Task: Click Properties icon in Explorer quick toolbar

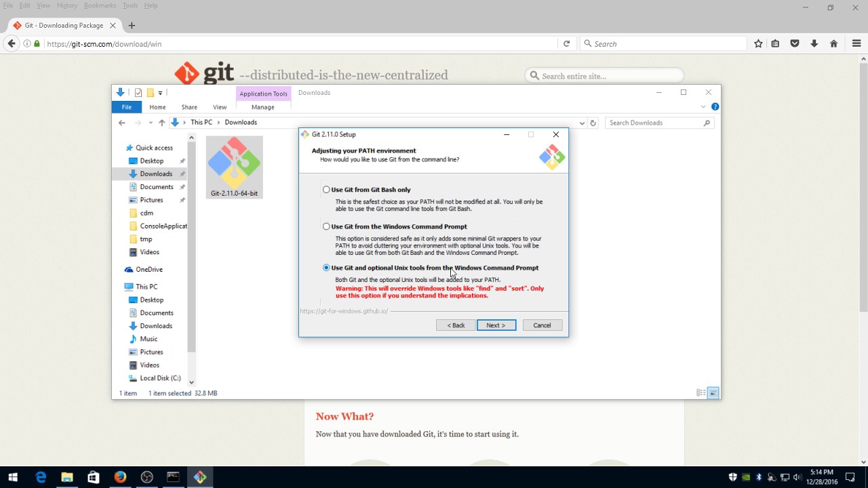Action: point(138,93)
